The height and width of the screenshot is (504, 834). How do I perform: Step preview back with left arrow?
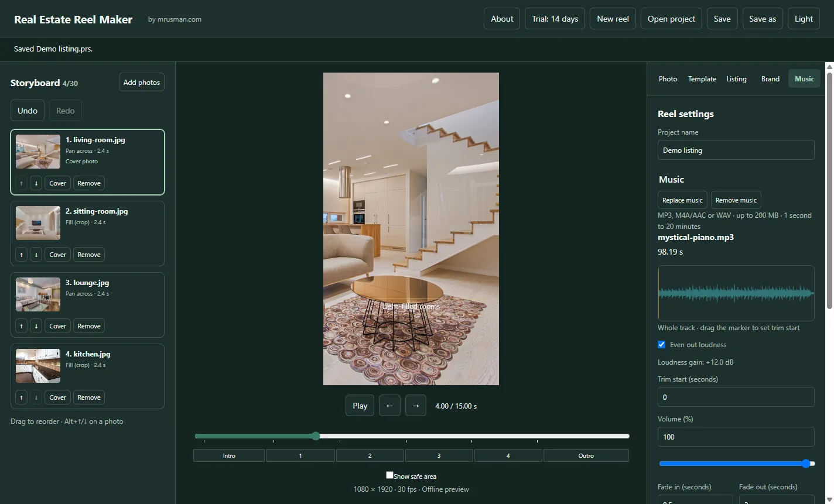pyautogui.click(x=389, y=406)
